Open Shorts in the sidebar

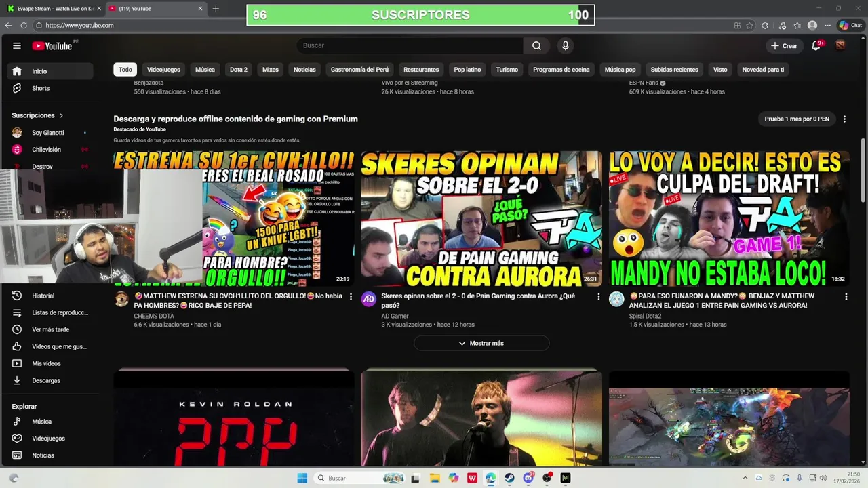tap(49, 88)
